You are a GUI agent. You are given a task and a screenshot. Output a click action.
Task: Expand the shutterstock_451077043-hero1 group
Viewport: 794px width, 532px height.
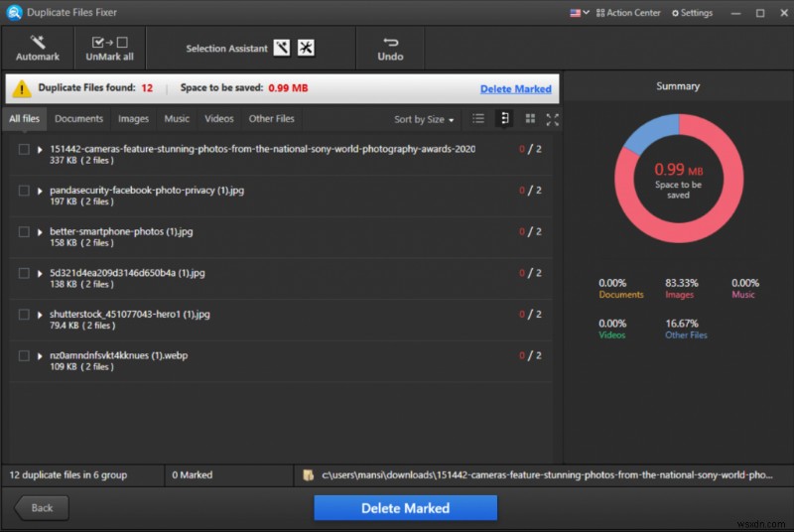point(40,315)
